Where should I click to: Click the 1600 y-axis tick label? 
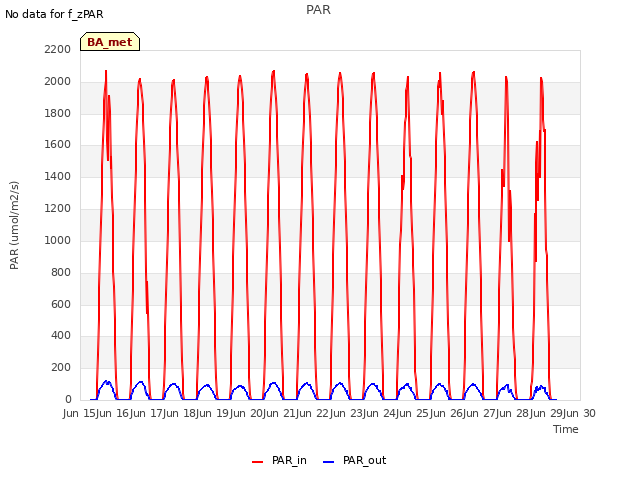point(58,144)
